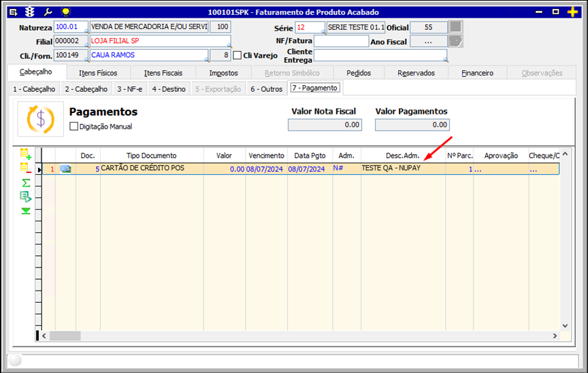Click the Tipo Documento column header

tap(152, 156)
